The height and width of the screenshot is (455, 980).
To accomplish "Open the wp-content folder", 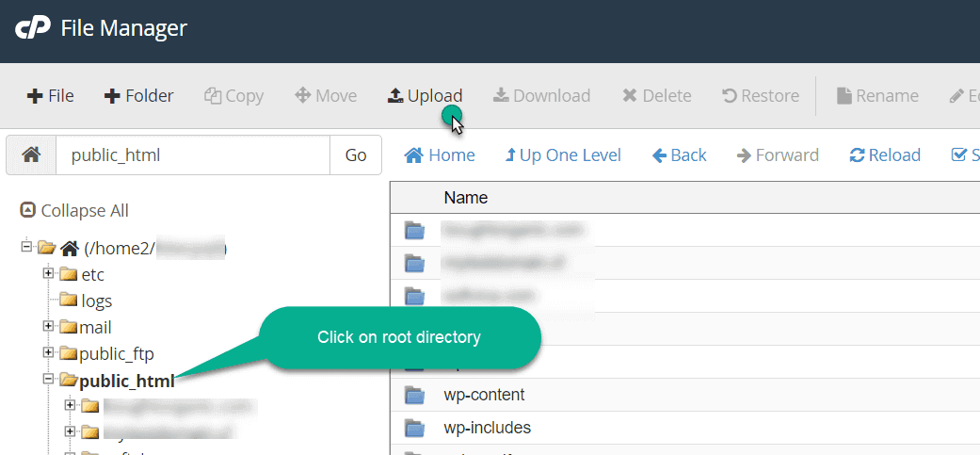I will [485, 395].
